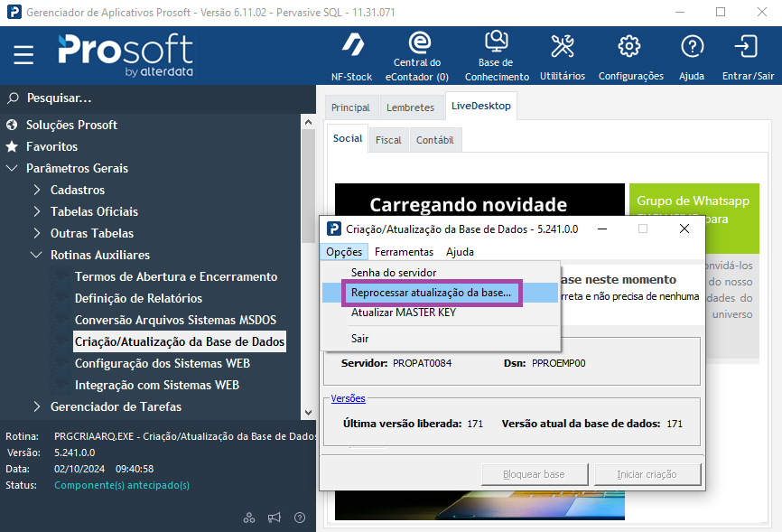
Task: Click the search magnifier icon
Action: 13,98
